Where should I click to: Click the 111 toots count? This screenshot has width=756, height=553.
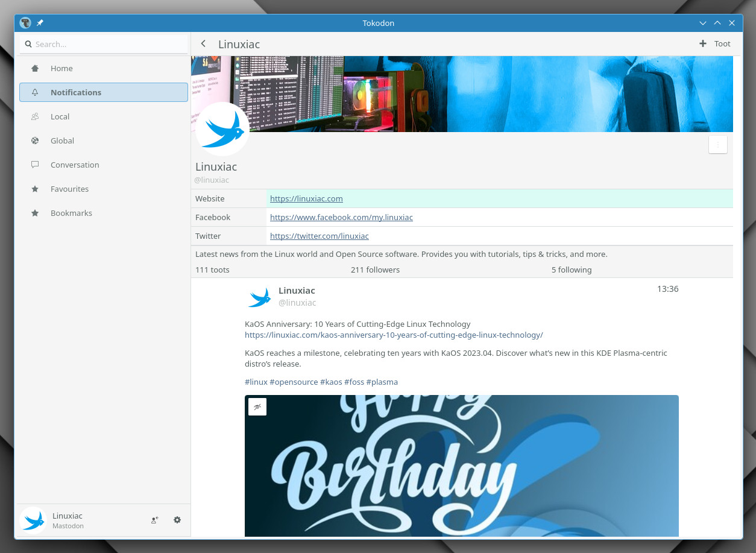point(212,270)
